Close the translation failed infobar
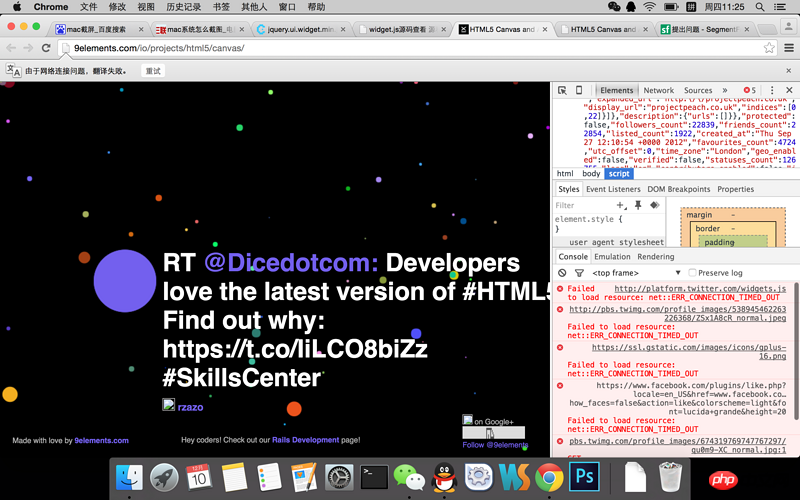 (x=788, y=70)
